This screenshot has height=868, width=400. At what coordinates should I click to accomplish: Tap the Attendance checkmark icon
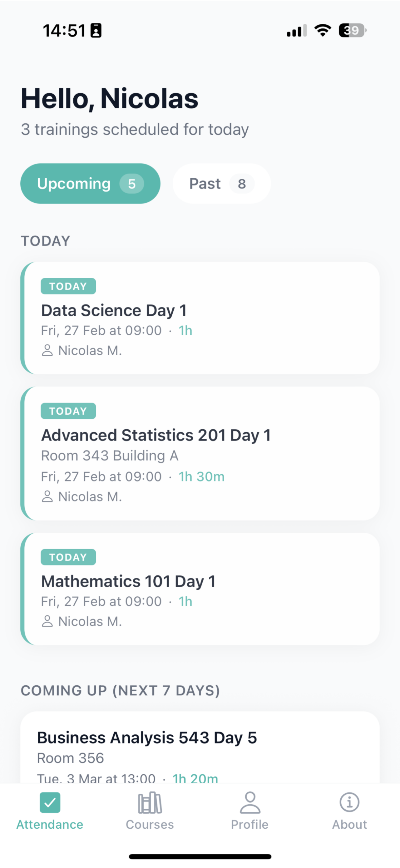click(x=50, y=802)
